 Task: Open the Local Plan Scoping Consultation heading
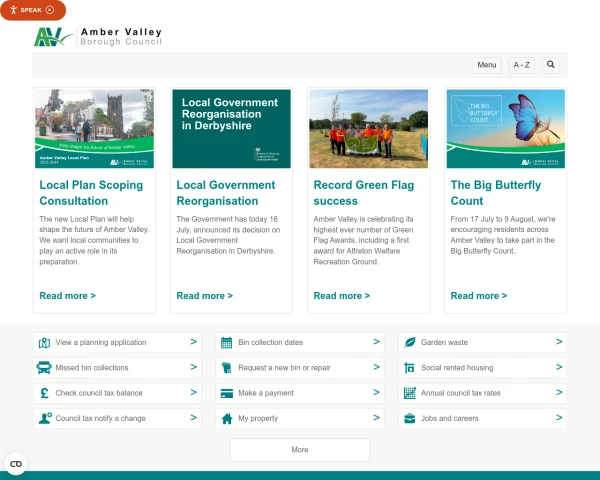pos(91,193)
